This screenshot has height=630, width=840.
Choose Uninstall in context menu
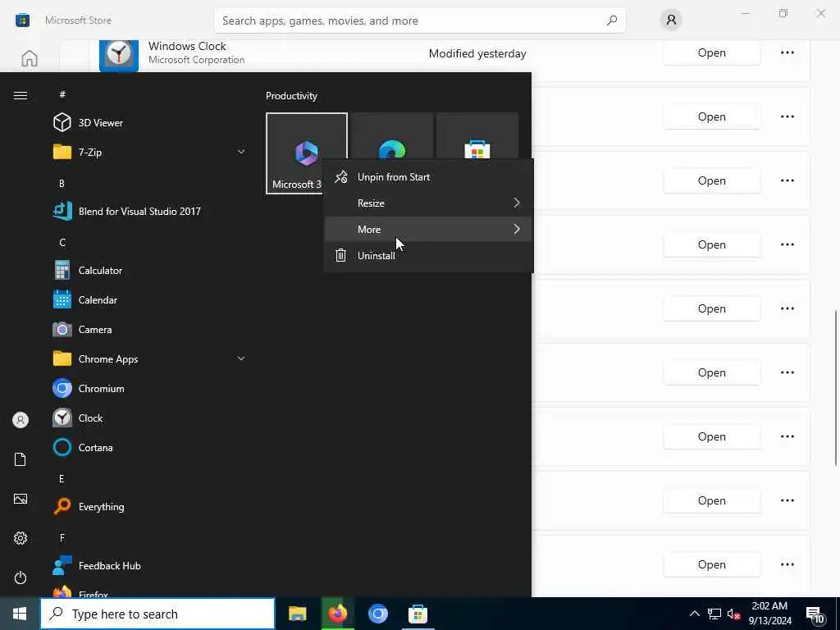pos(428,256)
